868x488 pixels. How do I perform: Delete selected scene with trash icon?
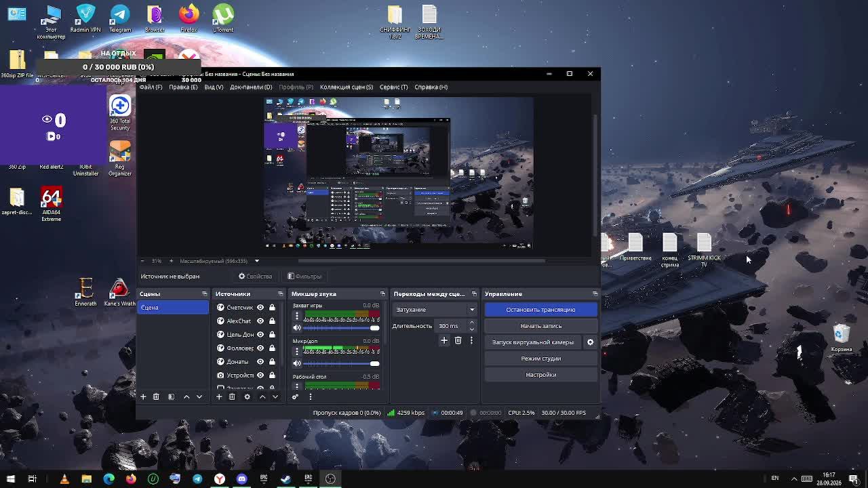click(156, 396)
